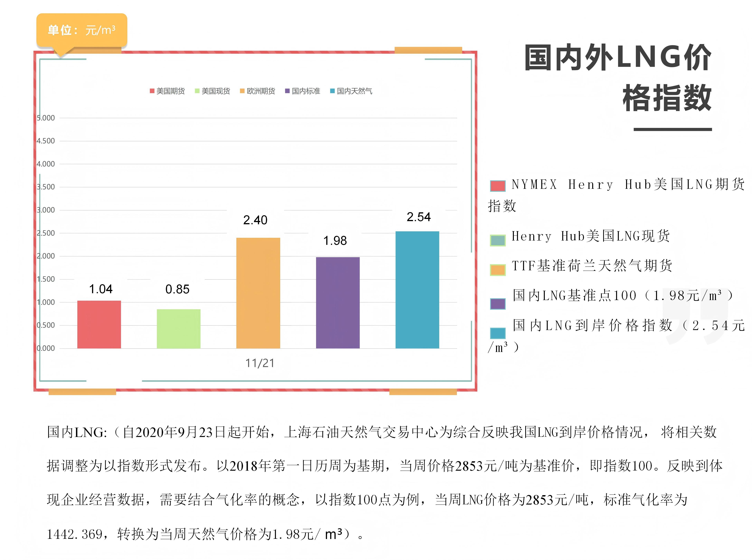Click the 美国期货 legend entry above chart
This screenshot has height=560, width=752.
coord(167,91)
